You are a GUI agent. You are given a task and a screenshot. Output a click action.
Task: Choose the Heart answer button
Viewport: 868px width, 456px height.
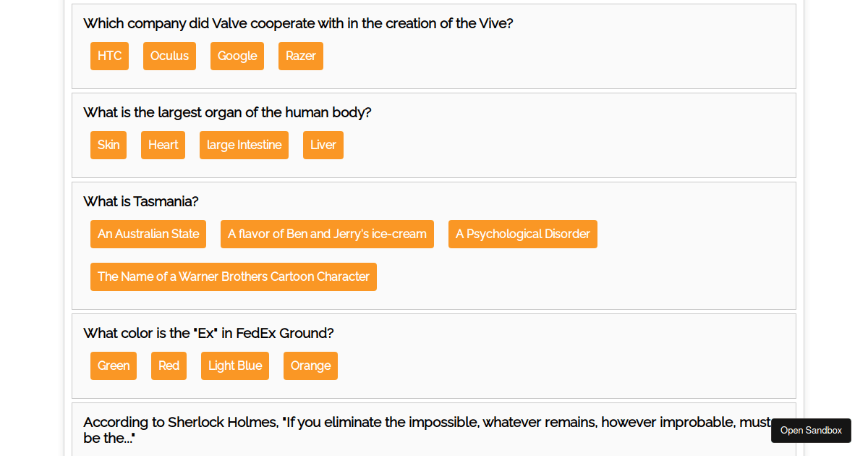click(x=163, y=145)
